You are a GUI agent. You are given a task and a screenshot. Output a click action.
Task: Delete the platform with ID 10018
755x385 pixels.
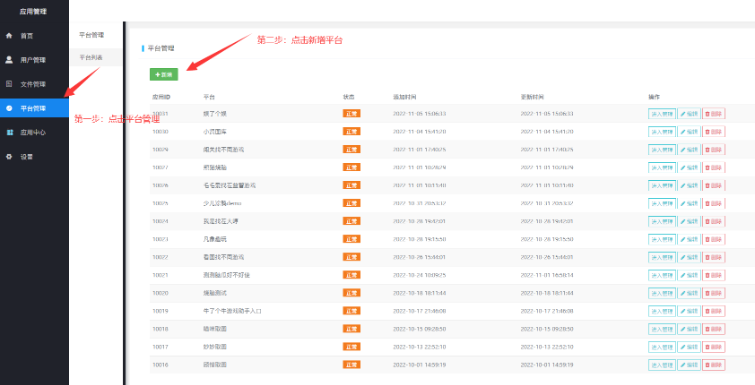(714, 329)
